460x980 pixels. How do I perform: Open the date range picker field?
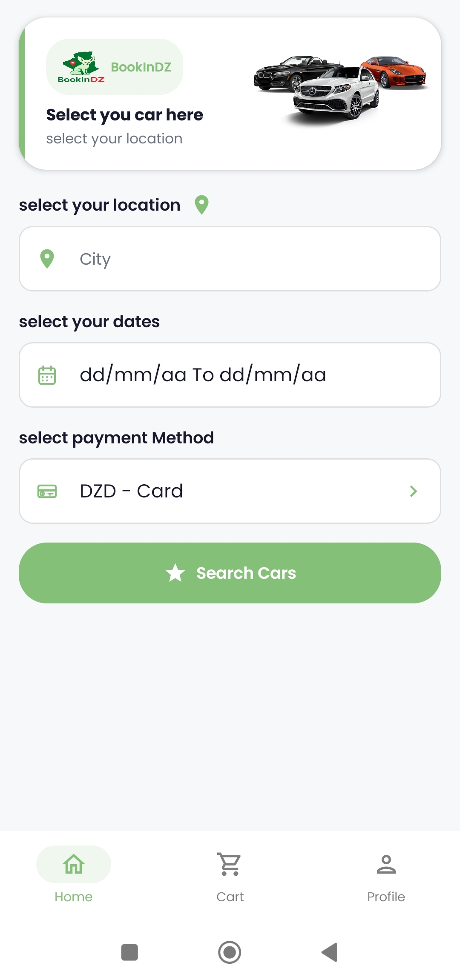[230, 375]
